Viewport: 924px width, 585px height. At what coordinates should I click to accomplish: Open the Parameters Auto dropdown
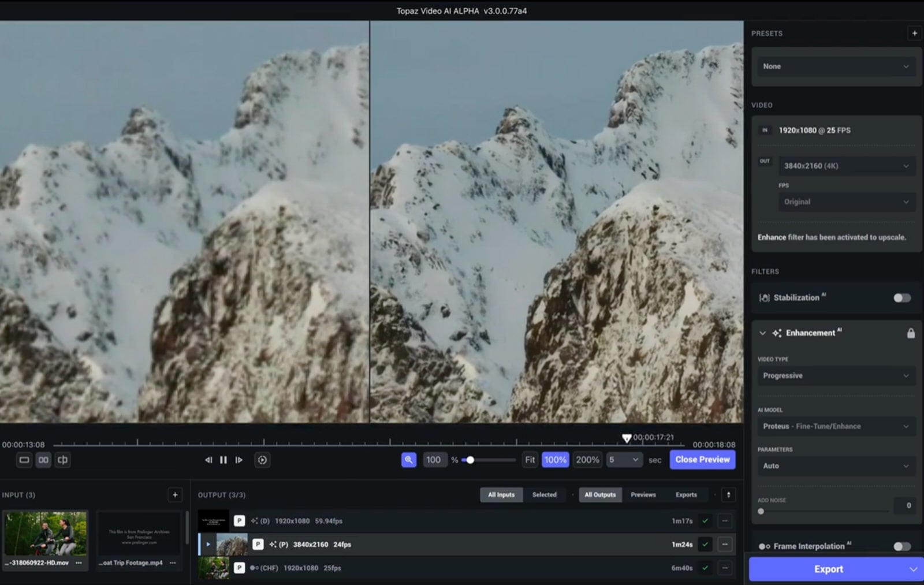[836, 466]
